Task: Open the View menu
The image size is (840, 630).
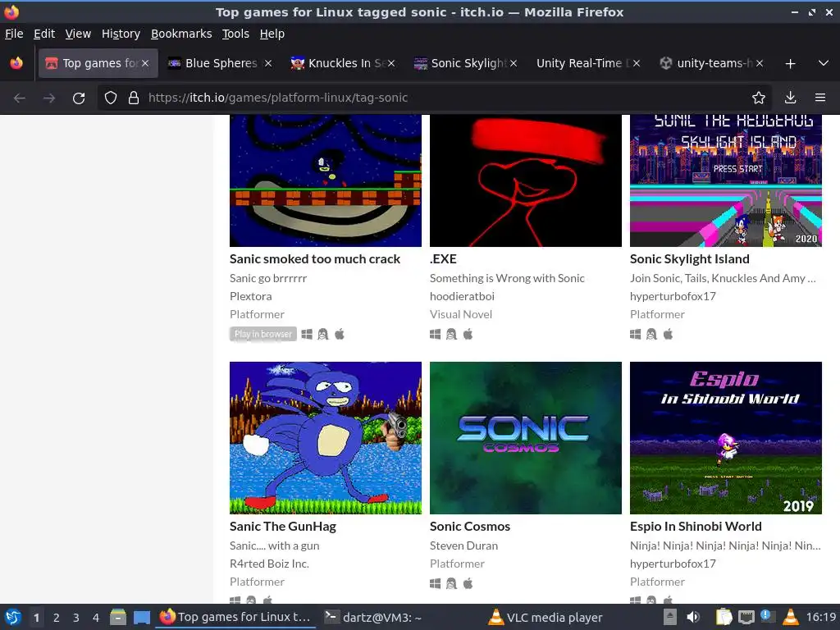Action: point(78,34)
